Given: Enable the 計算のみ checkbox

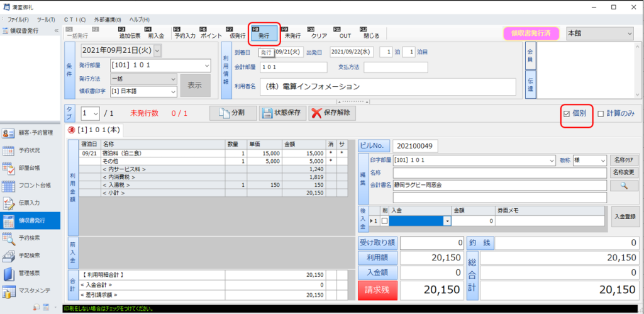Looking at the screenshot, I should pos(601,114).
